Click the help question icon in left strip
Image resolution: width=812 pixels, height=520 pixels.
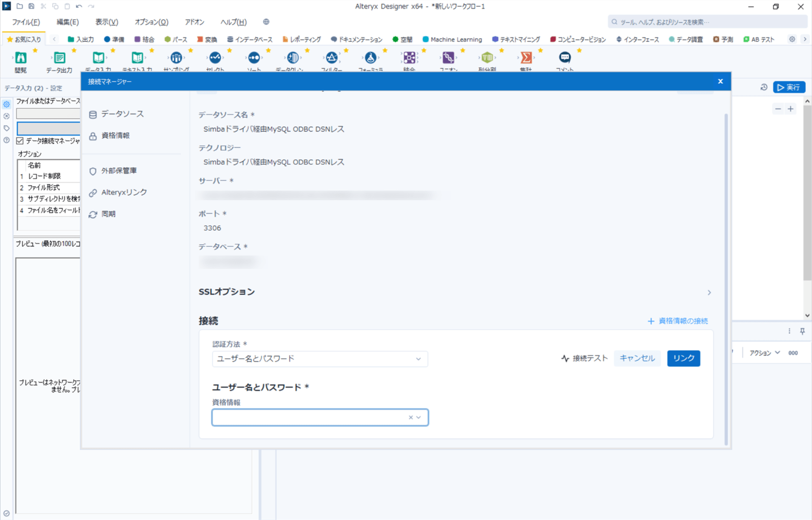6,140
